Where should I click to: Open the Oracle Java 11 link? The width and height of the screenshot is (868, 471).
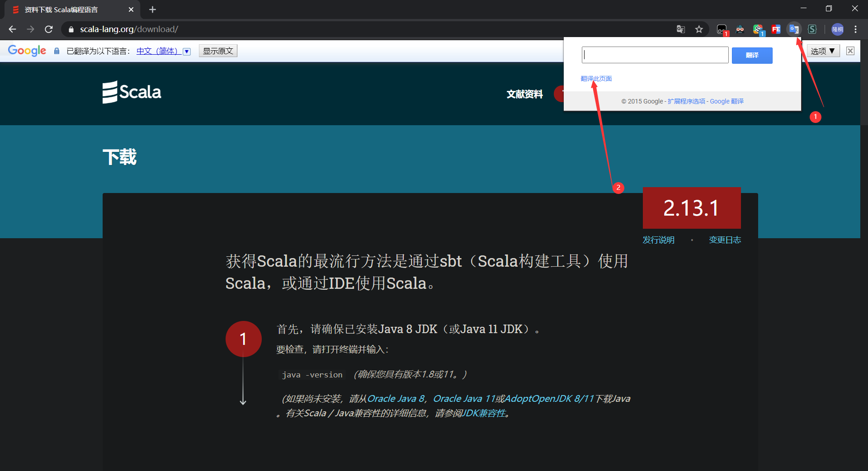pyautogui.click(x=464, y=399)
